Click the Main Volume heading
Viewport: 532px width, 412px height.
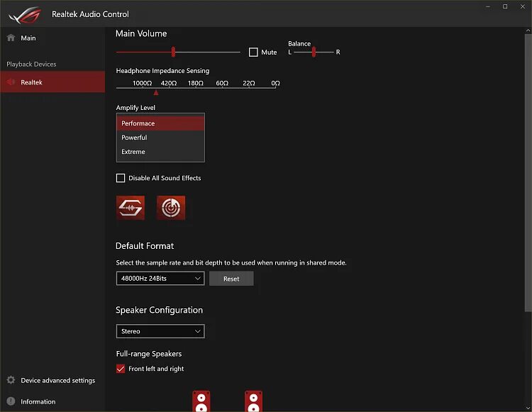[141, 33]
